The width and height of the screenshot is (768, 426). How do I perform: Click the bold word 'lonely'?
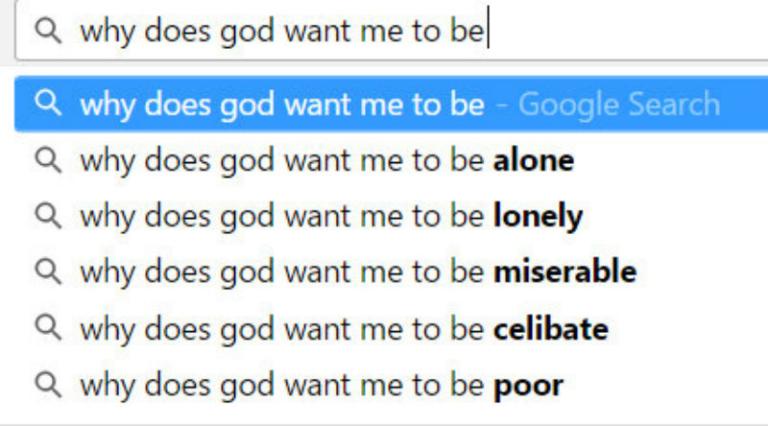pos(538,217)
